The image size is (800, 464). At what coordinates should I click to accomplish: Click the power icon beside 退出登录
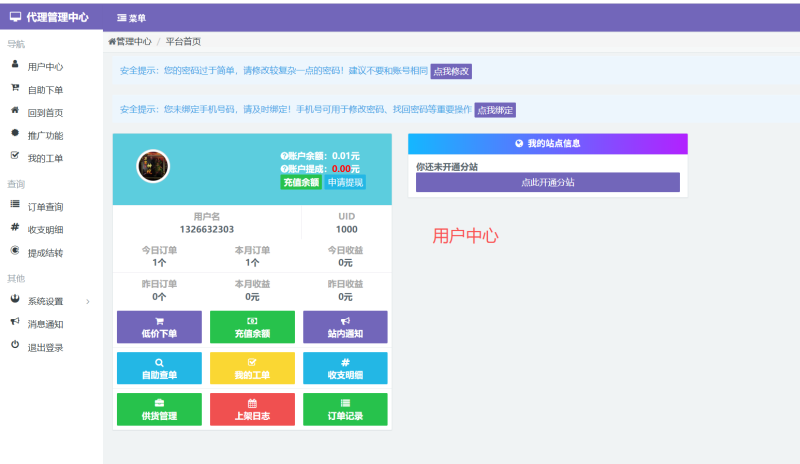tap(15, 345)
